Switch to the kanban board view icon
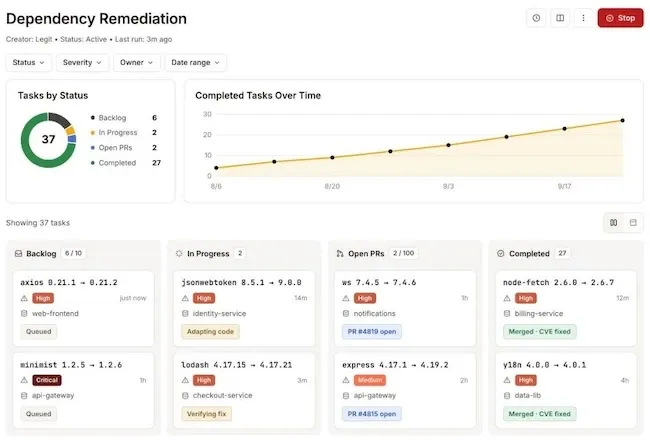Viewport: 650px width, 440px height. point(614,223)
